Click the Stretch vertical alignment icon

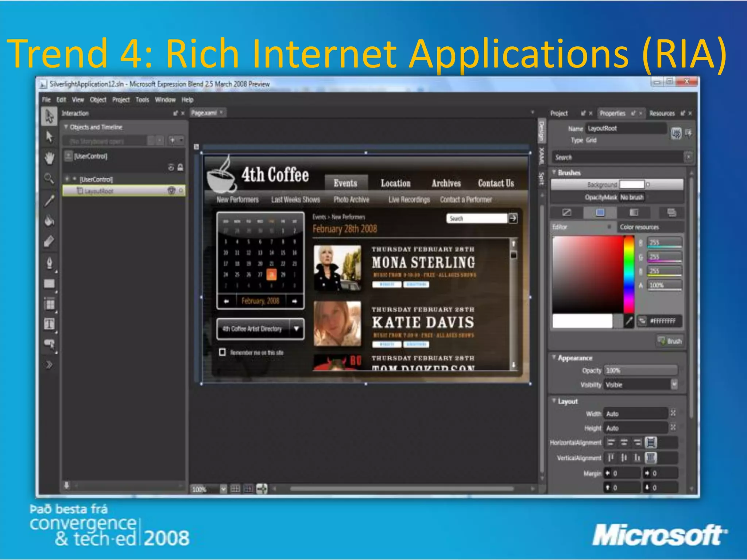(651, 458)
